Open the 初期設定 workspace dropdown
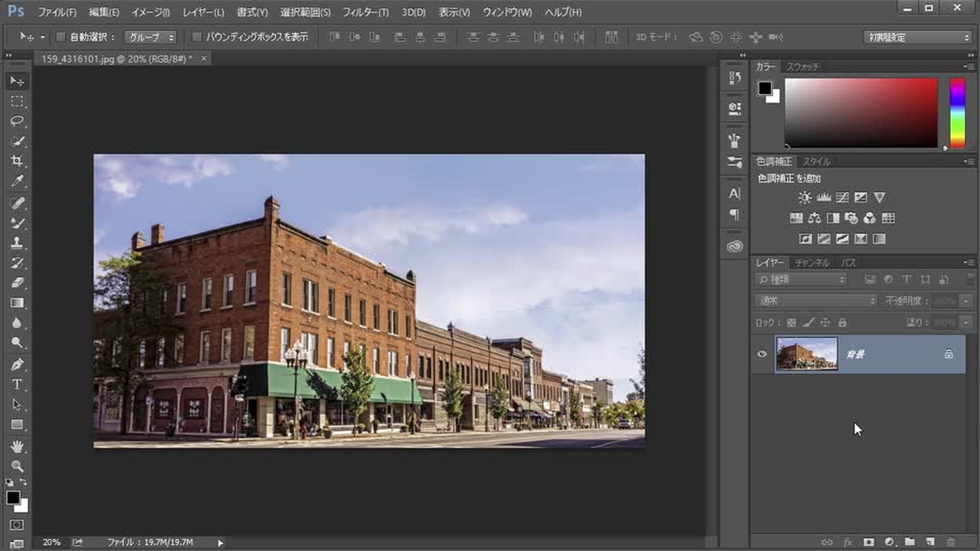The width and height of the screenshot is (980, 551). point(917,37)
